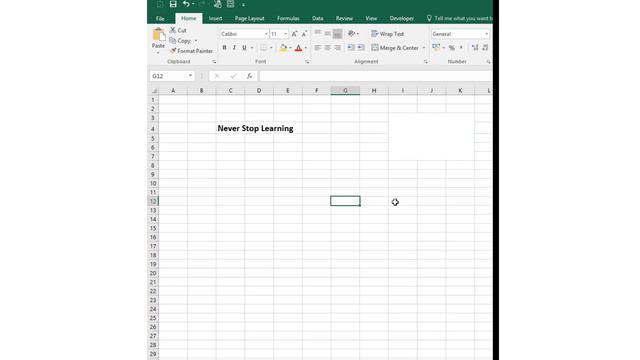Screen dimensions: 640x360
Task: Click the Undo arrow icon
Action: [186, 4]
